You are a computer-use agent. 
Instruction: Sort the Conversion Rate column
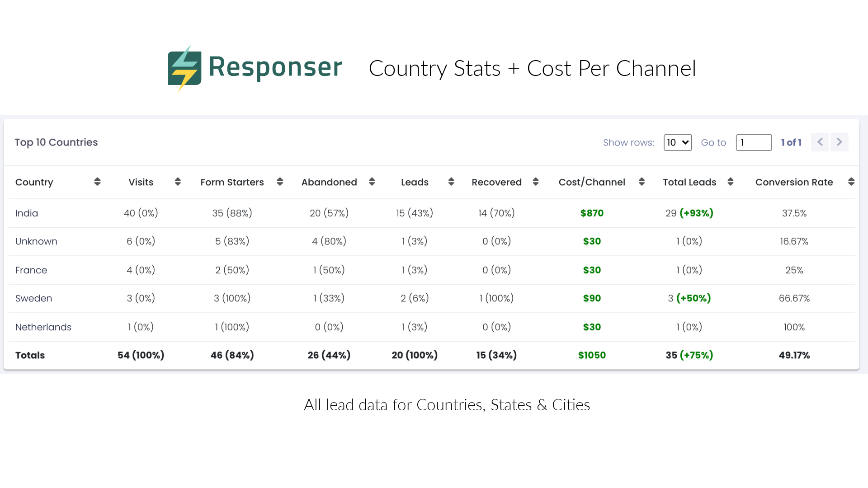[x=852, y=182]
